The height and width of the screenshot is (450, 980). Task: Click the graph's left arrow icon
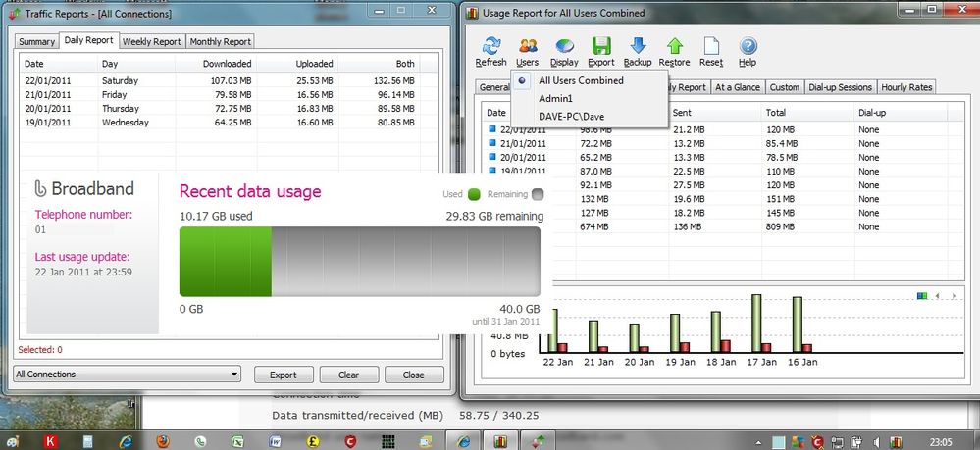(x=938, y=296)
